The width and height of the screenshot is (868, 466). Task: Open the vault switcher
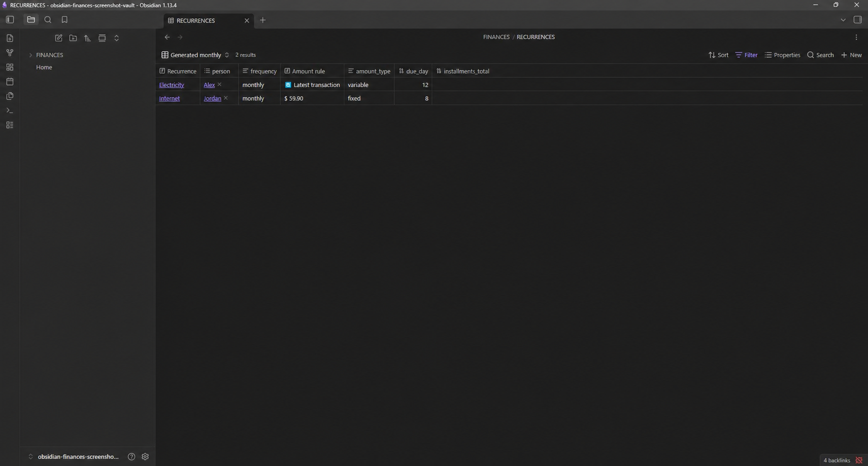[x=74, y=457]
